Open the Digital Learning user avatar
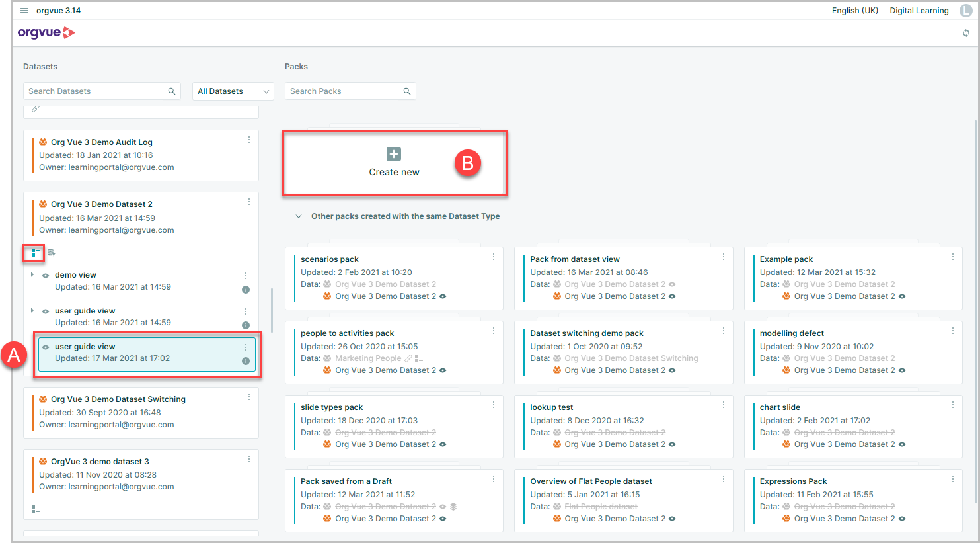The height and width of the screenshot is (543, 980). click(x=965, y=11)
